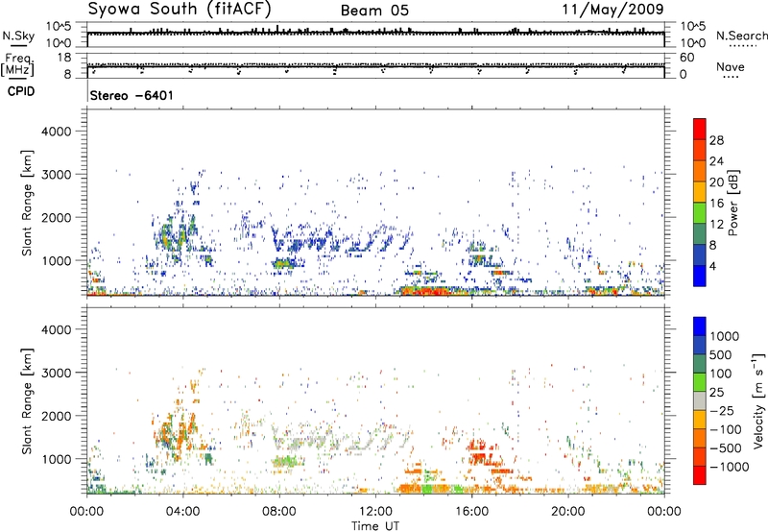Click the 'Syowa South (fitACF)' title

coord(180,10)
